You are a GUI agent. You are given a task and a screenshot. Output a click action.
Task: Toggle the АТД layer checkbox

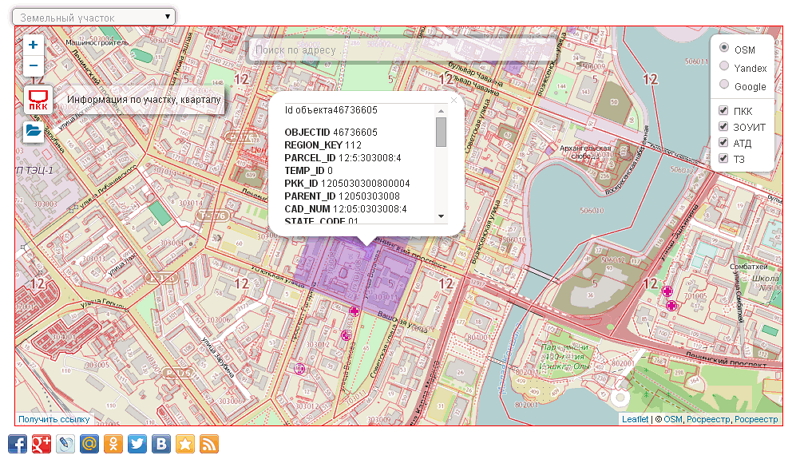pyautogui.click(x=723, y=142)
